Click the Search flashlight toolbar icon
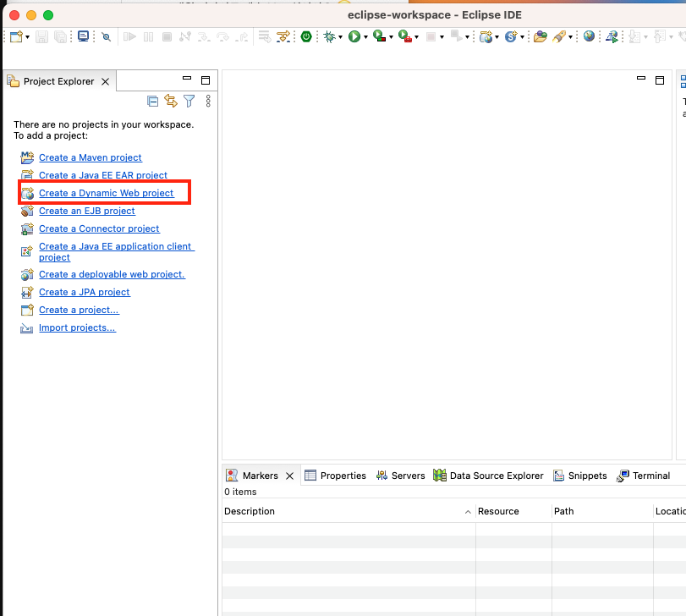Viewport: 686px width, 616px height. click(559, 36)
